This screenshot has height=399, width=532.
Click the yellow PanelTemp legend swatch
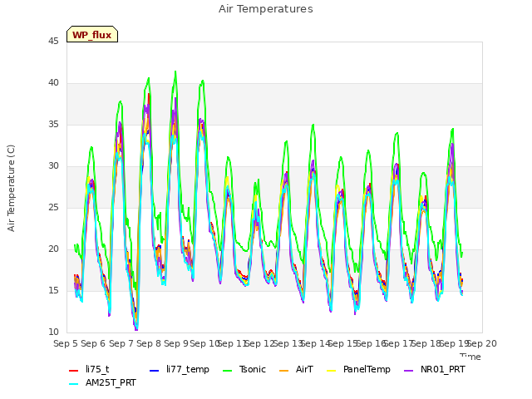coord(331,370)
